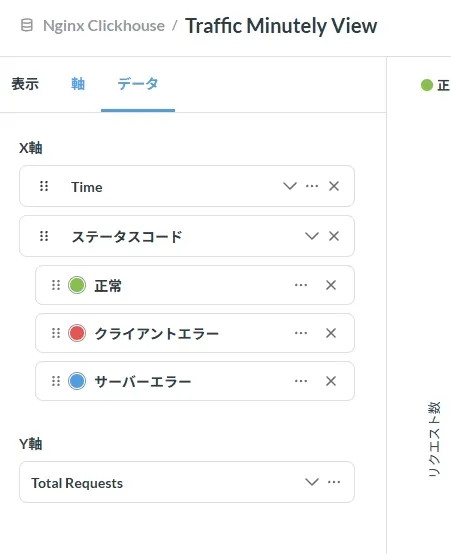Grab the drag handle of the Time row
The image size is (451, 554).
(x=44, y=186)
